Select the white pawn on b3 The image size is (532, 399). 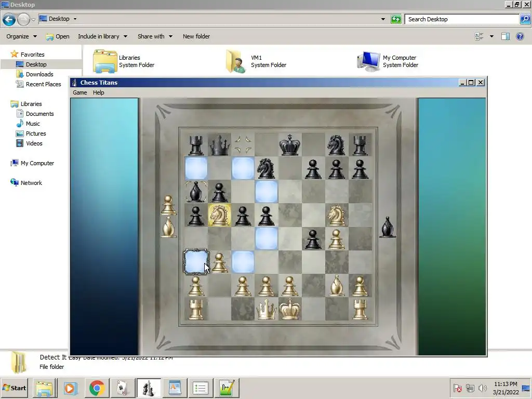pyautogui.click(x=220, y=262)
